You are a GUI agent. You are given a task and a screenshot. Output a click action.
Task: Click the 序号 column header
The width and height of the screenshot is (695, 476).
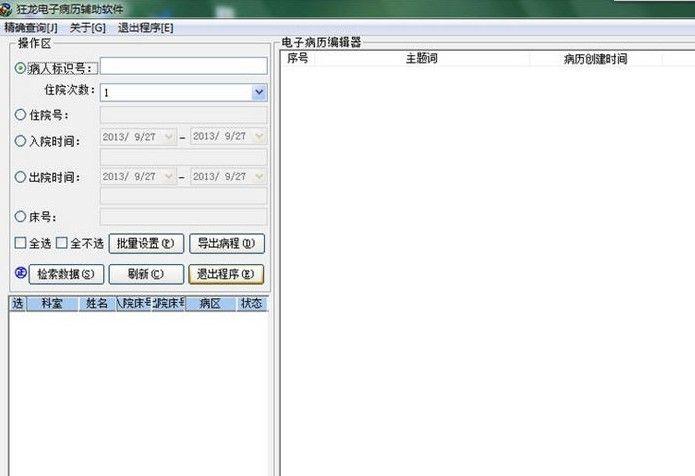[297, 58]
